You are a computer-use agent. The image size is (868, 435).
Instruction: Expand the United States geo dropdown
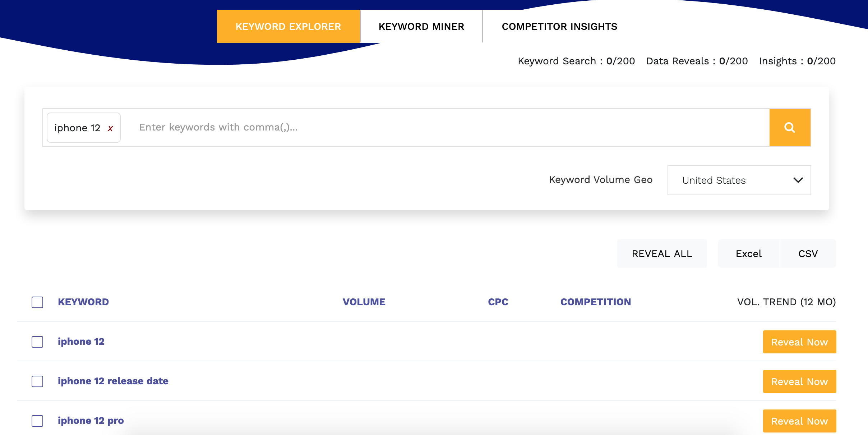(x=739, y=180)
